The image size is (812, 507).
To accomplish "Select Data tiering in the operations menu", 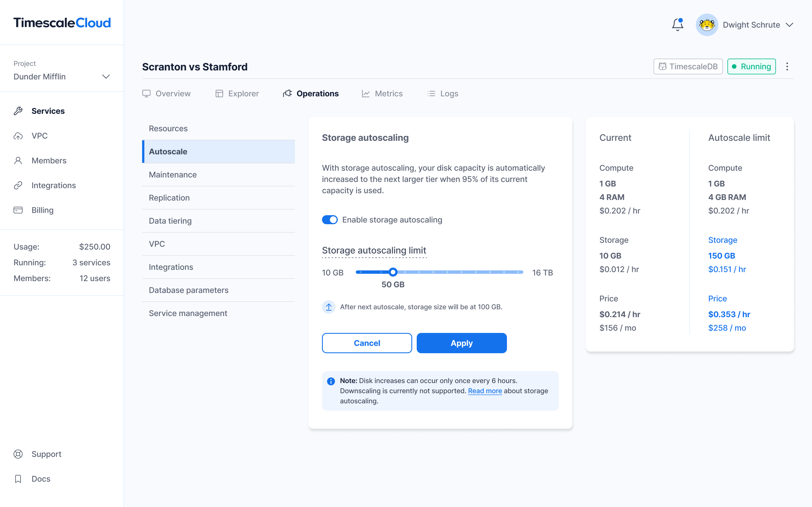I will (170, 221).
